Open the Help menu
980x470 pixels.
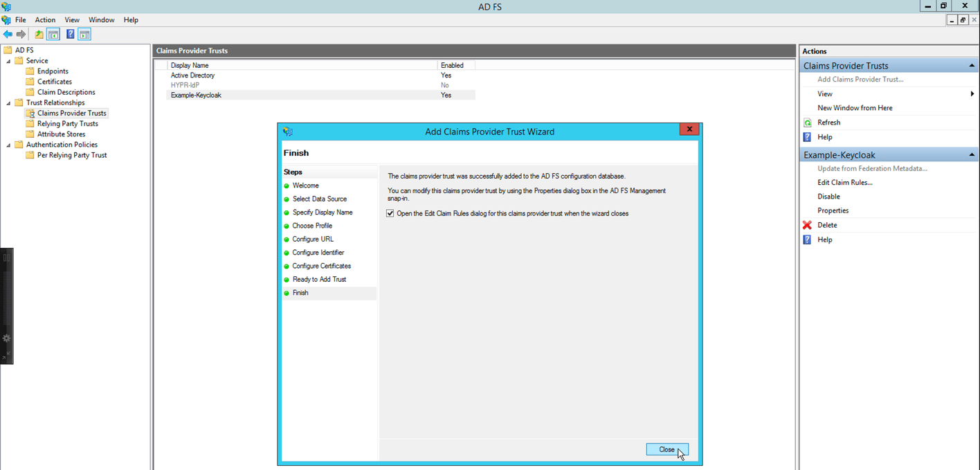[x=131, y=20]
